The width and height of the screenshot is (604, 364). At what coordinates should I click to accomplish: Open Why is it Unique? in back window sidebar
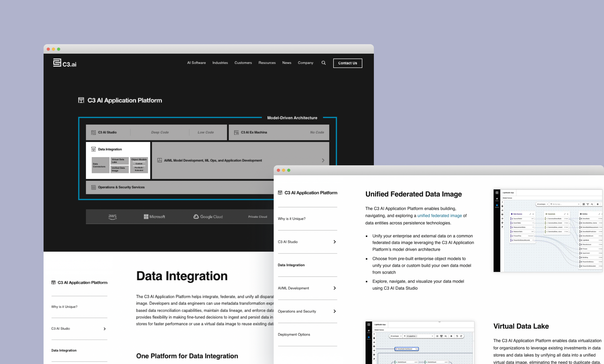pyautogui.click(x=64, y=307)
